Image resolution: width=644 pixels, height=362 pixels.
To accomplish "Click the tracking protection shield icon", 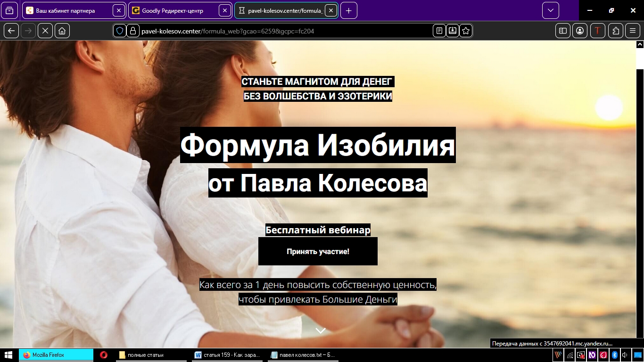I will click(119, 30).
